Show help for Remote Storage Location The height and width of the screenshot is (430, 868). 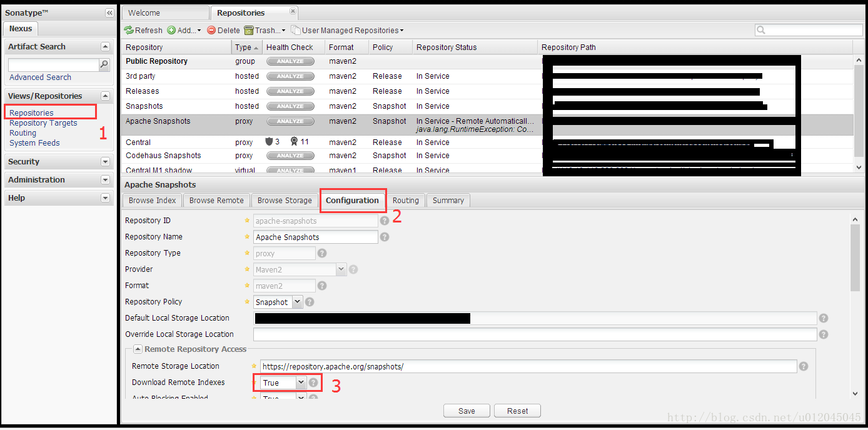(804, 366)
